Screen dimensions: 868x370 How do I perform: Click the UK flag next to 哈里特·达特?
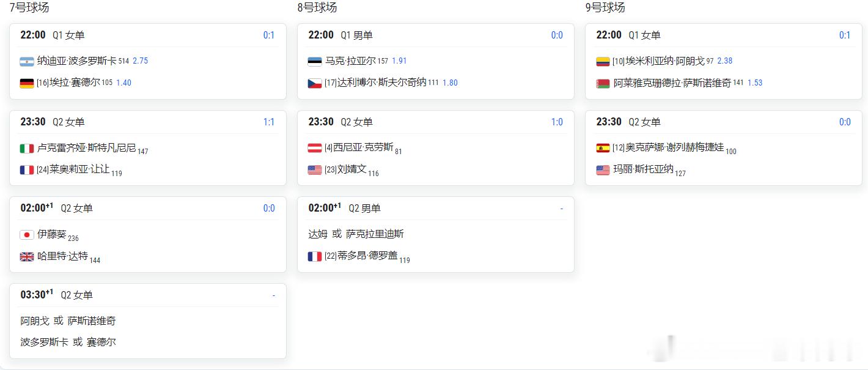pyautogui.click(x=27, y=257)
